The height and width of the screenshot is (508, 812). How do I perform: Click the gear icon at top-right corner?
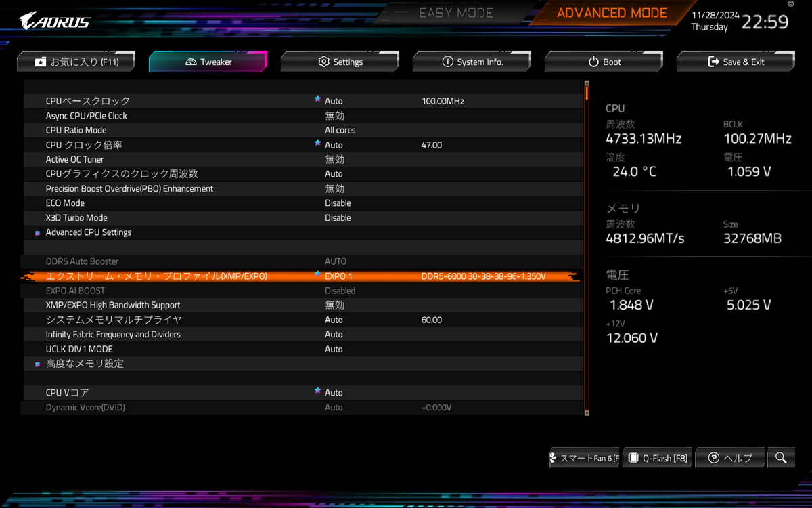point(790,4)
